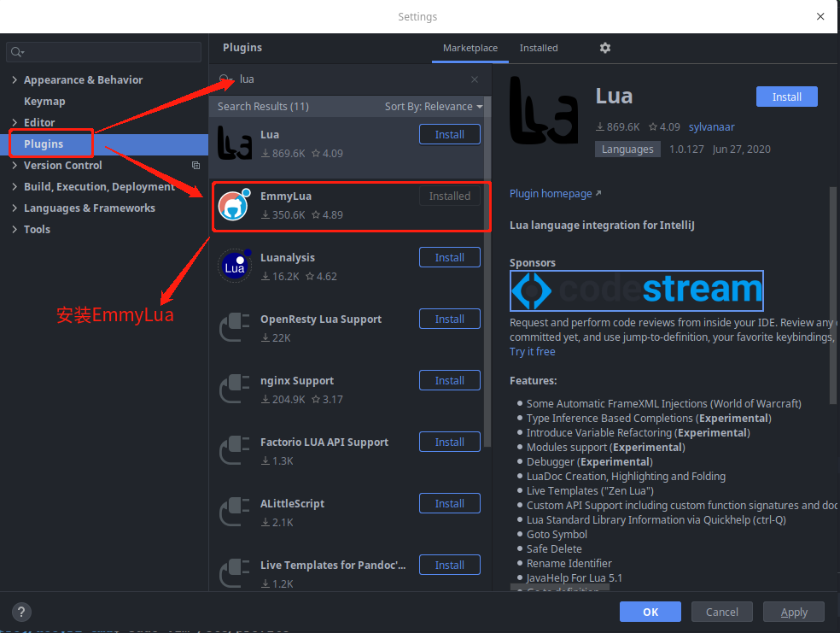Select the Luanalysis plugin name
The width and height of the screenshot is (840, 633).
[x=287, y=258]
